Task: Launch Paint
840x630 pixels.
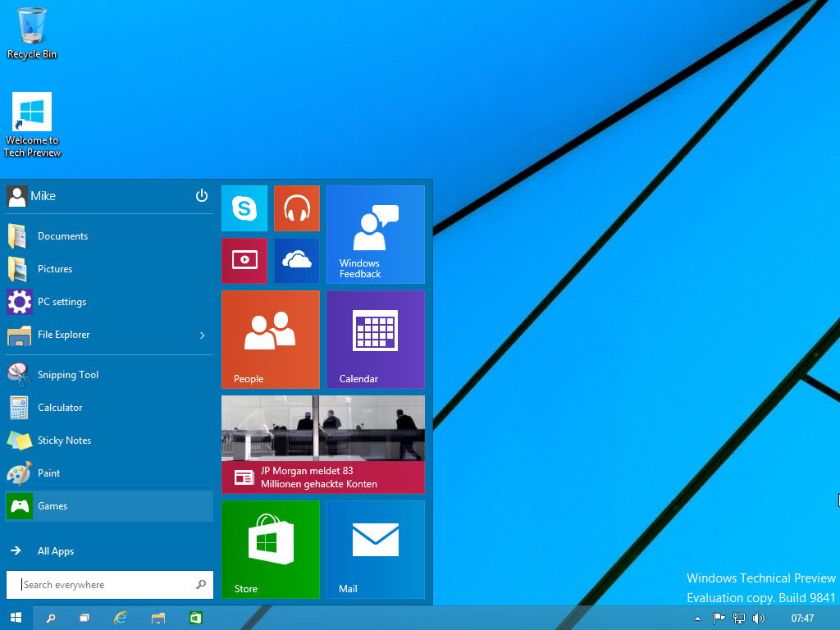Action: point(109,473)
